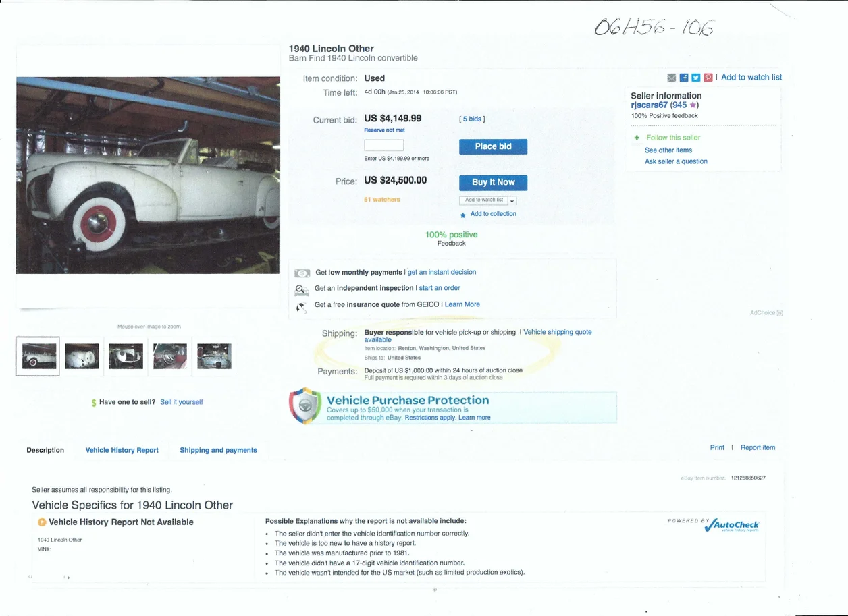Click the Report item link
This screenshot has height=616, width=848.
click(x=758, y=447)
